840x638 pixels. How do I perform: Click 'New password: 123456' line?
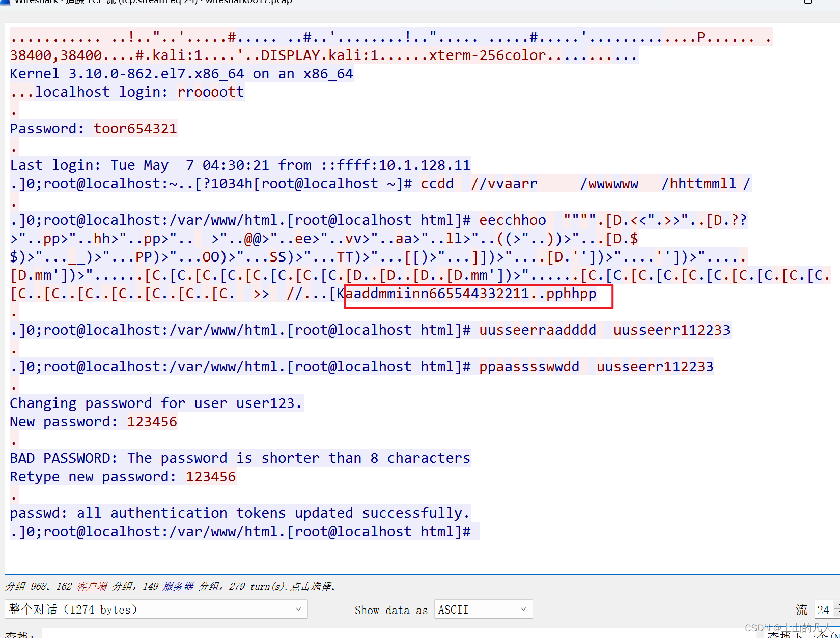click(94, 422)
